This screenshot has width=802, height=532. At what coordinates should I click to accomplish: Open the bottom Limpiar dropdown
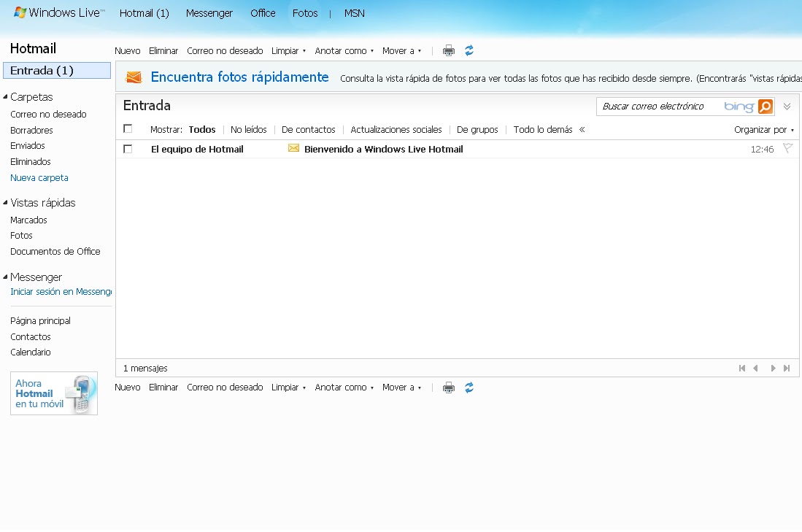click(288, 388)
